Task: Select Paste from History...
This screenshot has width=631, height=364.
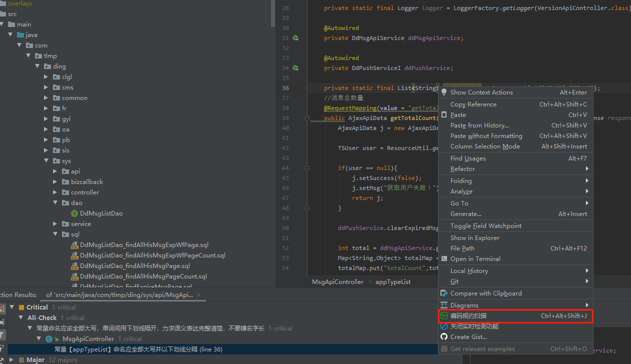Action: point(515,125)
